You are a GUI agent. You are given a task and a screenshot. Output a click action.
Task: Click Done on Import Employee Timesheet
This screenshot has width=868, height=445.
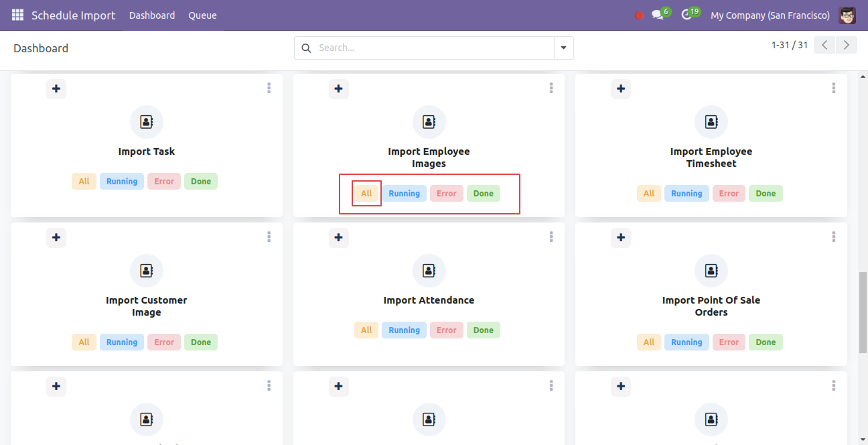pyautogui.click(x=766, y=194)
